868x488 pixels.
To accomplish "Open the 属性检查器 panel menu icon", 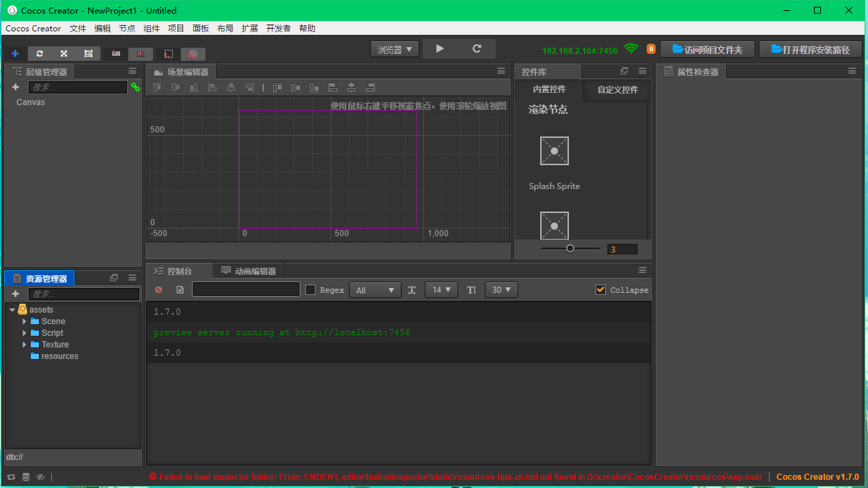I will tap(852, 71).
